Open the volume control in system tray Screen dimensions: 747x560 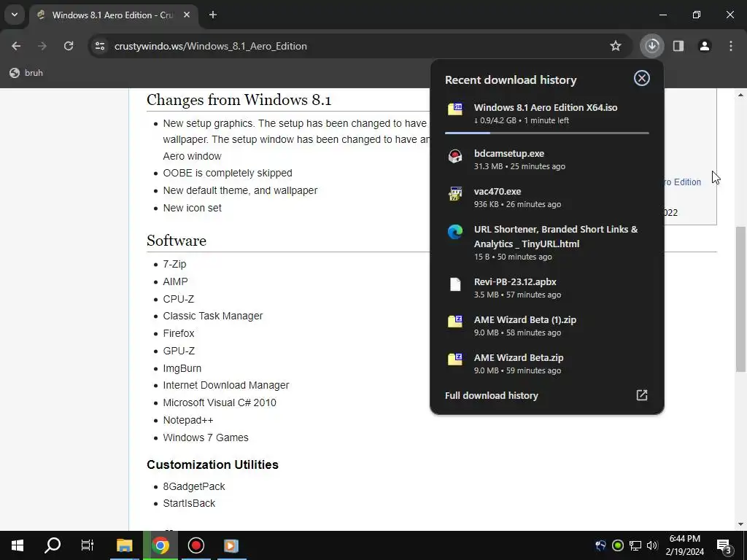tap(652, 545)
